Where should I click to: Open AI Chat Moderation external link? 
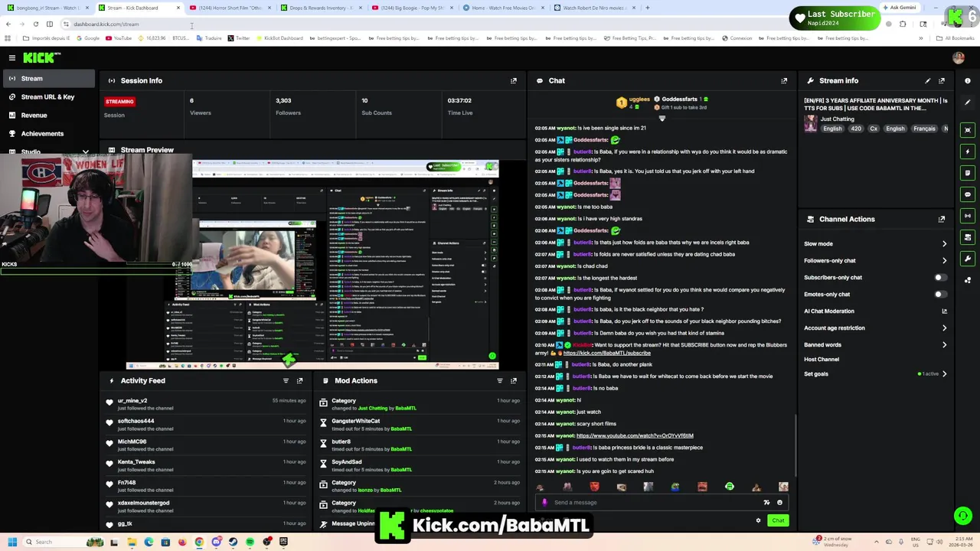(944, 311)
